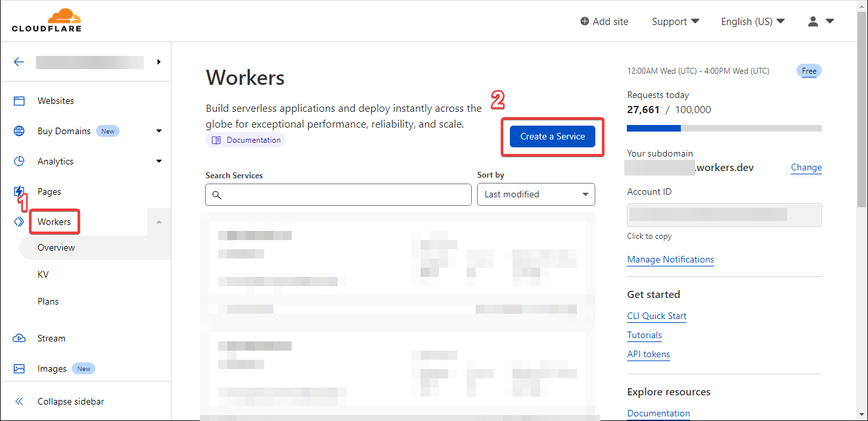Open Pages in the sidebar

(49, 191)
